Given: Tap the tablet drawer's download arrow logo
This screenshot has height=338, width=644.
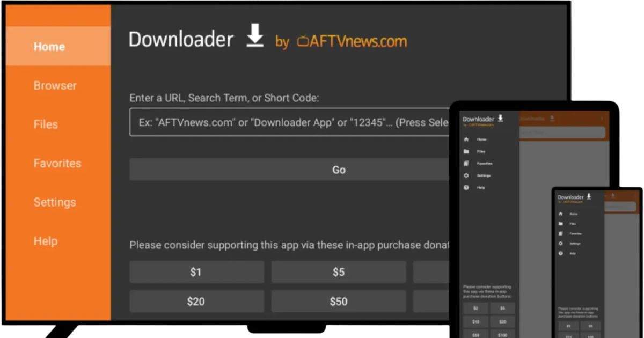Looking at the screenshot, I should click(x=500, y=118).
